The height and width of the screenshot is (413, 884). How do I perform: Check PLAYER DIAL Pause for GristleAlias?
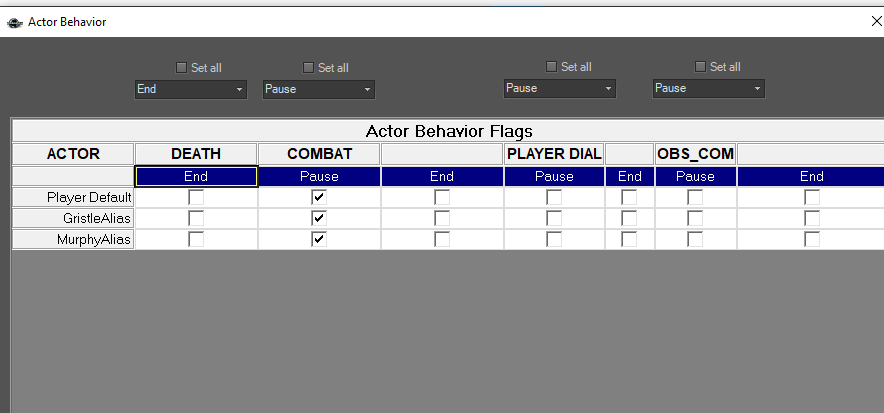click(554, 218)
